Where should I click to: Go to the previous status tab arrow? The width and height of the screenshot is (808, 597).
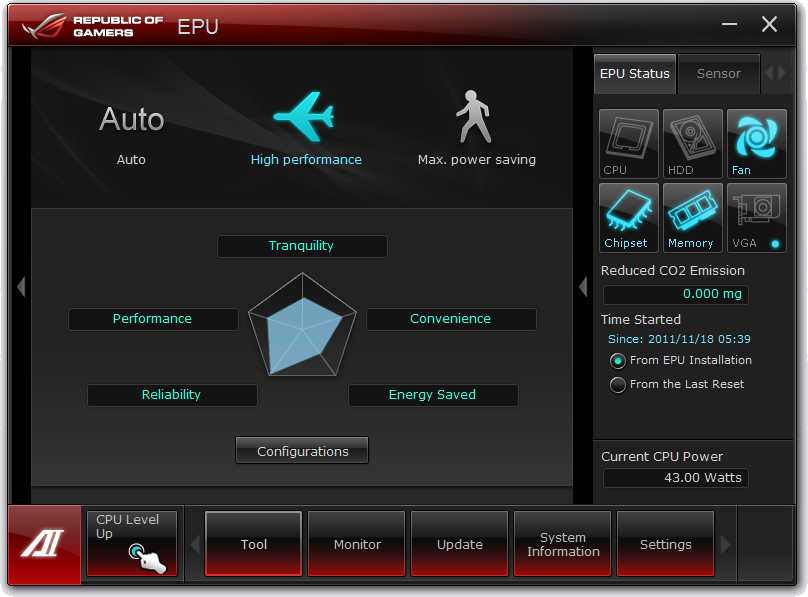769,73
